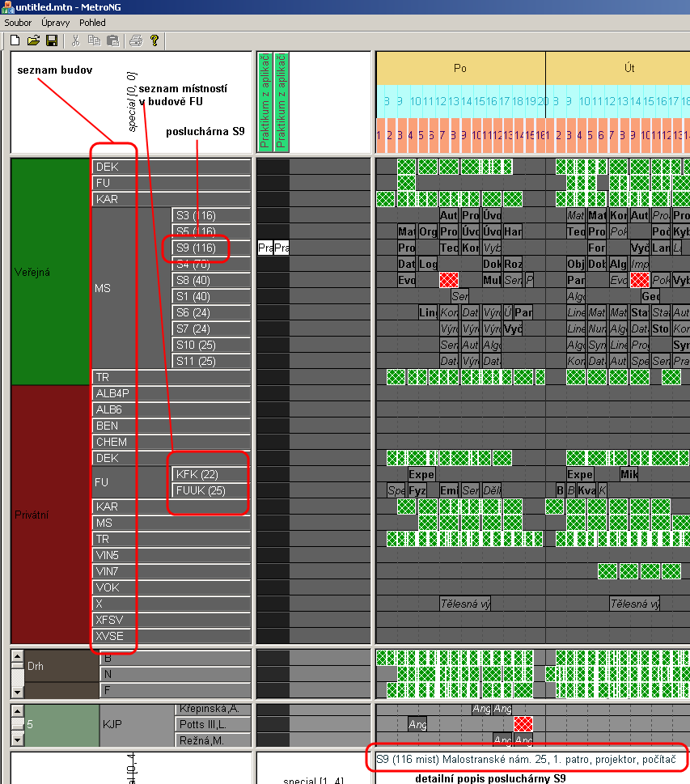Open Help via the question mark icon
Screen dimensions: 690x784
155,40
